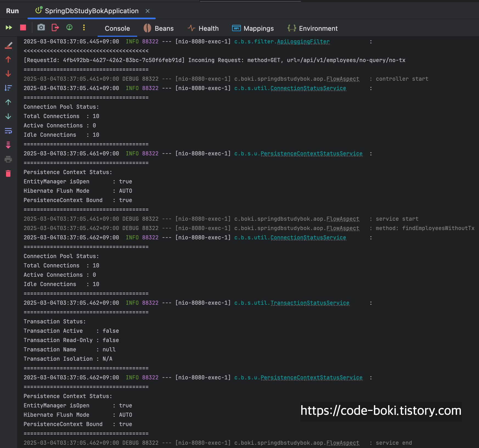This screenshot has width=479, height=448.
Task: Click the Incoming Request log line
Action: point(215,60)
